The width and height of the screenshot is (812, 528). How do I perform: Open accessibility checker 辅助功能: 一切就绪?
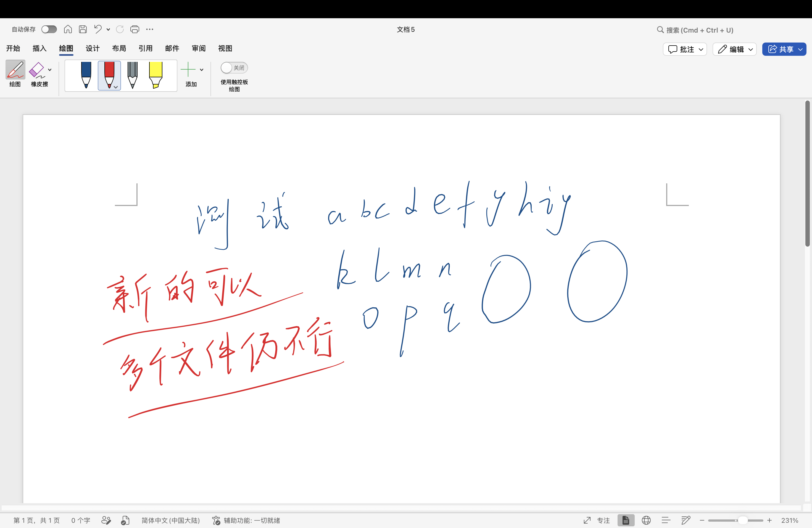[x=246, y=520]
